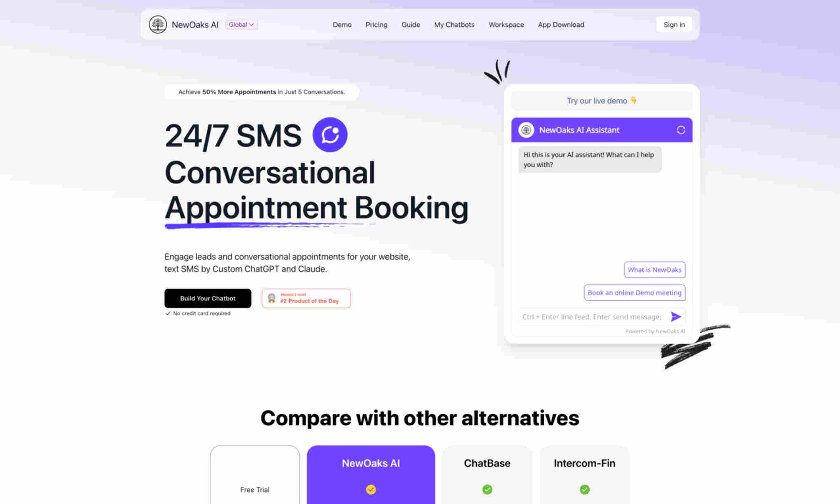Click the Intercom-Fin green checkmark icon
The height and width of the screenshot is (504, 840).
pos(585,489)
